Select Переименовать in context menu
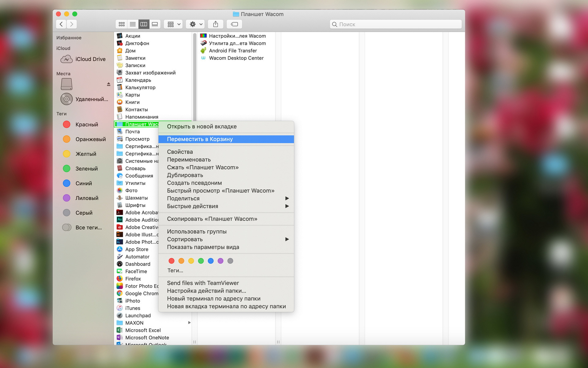588x368 pixels. (x=226, y=160)
